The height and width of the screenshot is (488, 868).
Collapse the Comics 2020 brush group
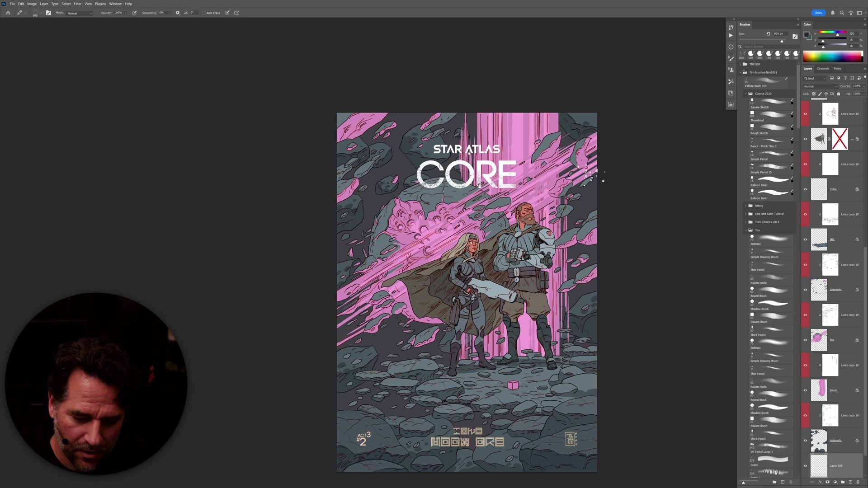[746, 94]
